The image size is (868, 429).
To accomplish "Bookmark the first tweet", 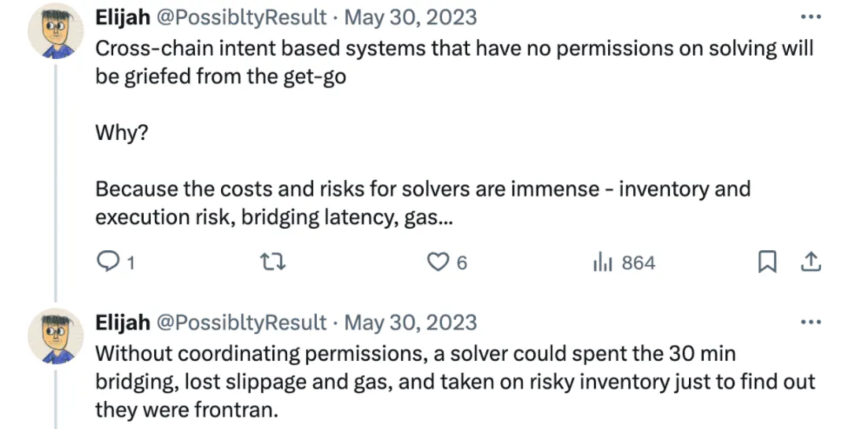I will pyautogui.click(x=767, y=262).
